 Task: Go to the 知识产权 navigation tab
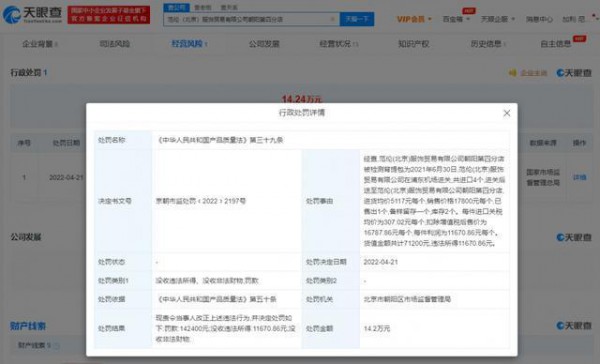[x=414, y=44]
